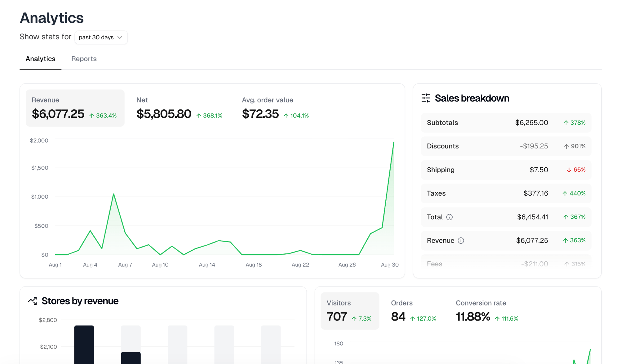Click the info icon next to Total

coord(449,217)
